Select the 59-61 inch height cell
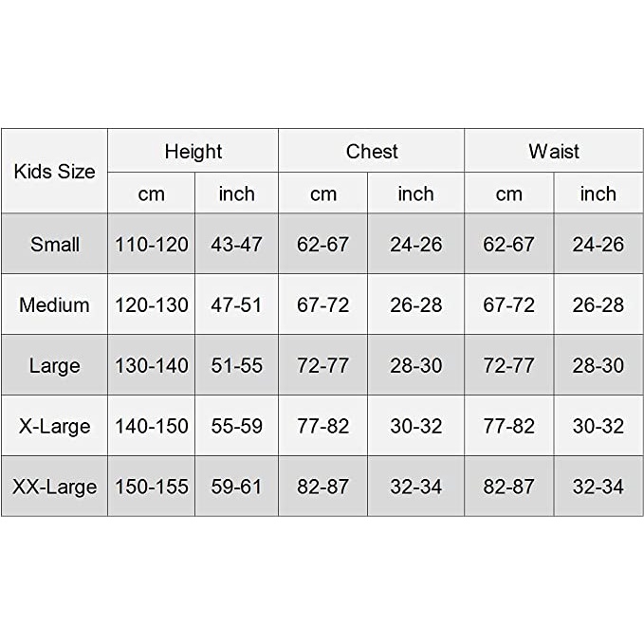The image size is (644, 644). (236, 488)
